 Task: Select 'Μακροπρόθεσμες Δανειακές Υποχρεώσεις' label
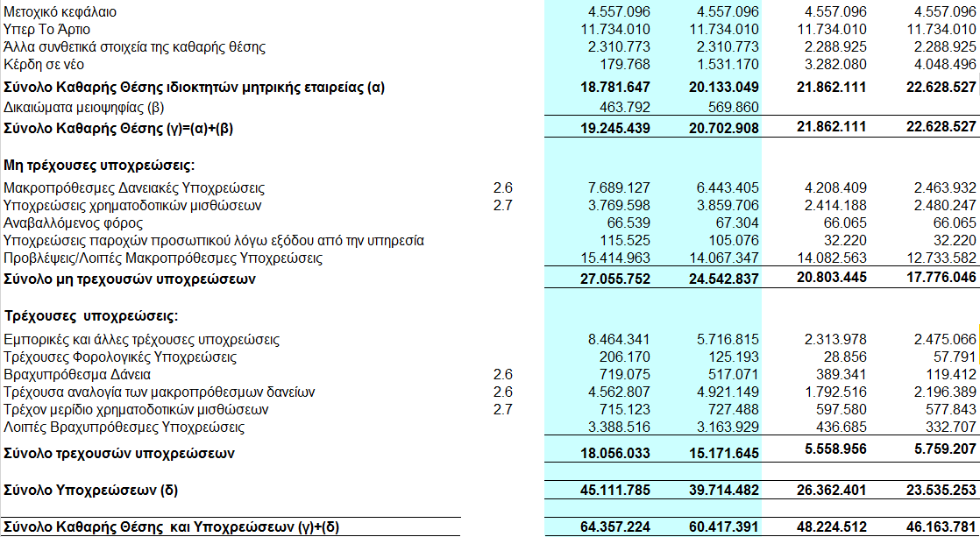tap(134, 188)
